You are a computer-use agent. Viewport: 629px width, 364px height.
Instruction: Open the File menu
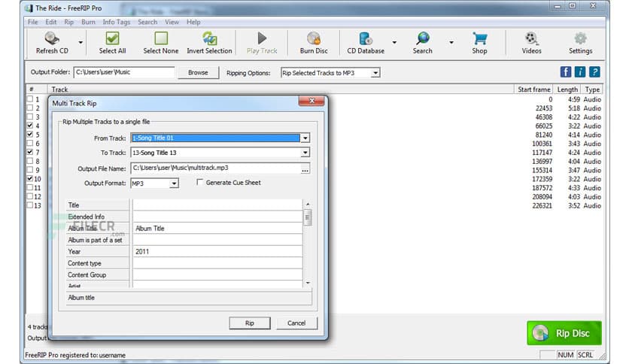pyautogui.click(x=33, y=22)
